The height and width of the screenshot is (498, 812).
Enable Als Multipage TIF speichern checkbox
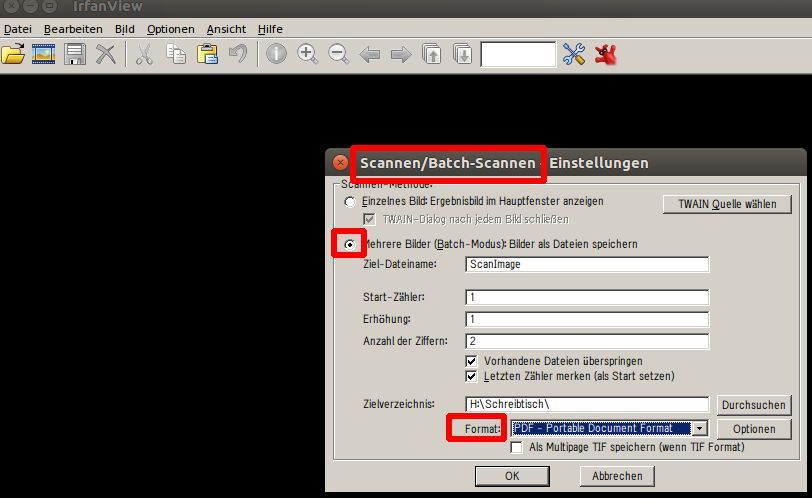(516, 447)
